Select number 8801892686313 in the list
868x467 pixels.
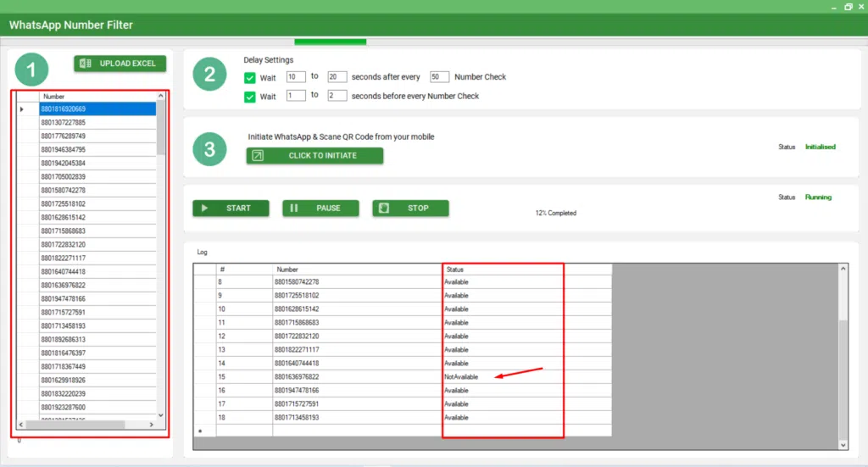[x=97, y=339]
